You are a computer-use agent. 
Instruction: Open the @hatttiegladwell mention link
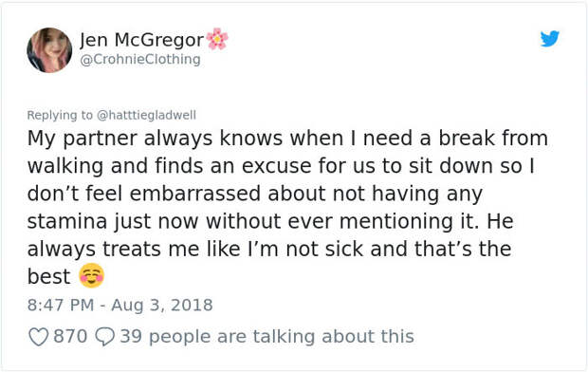tap(146, 115)
